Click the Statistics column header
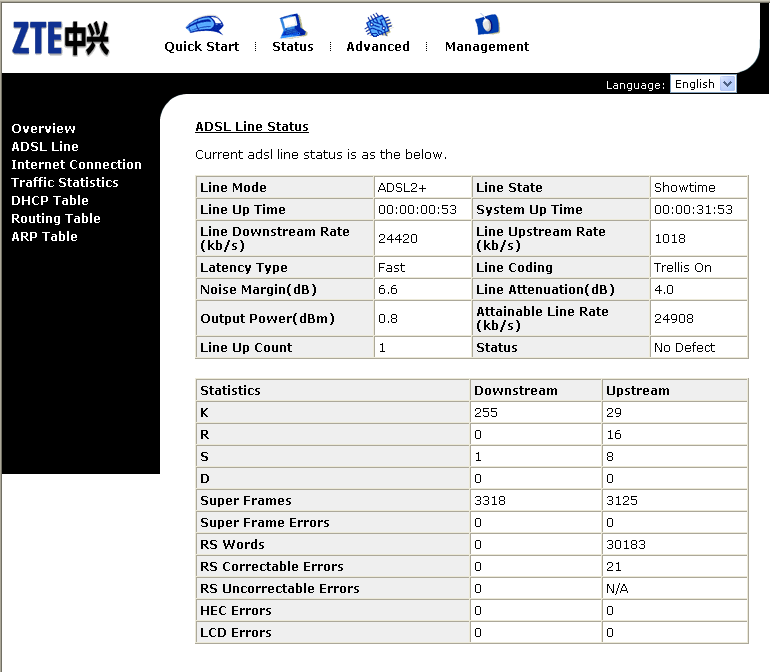 pyautogui.click(x=230, y=391)
